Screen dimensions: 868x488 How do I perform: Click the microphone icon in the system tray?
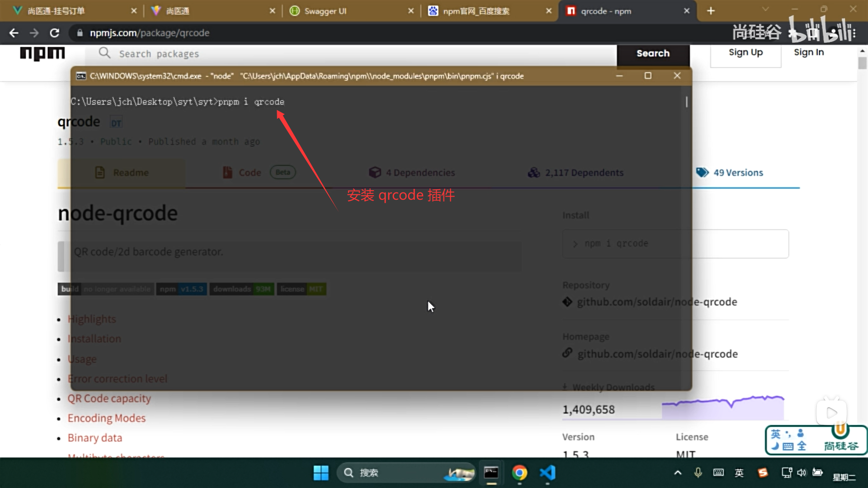(x=698, y=473)
